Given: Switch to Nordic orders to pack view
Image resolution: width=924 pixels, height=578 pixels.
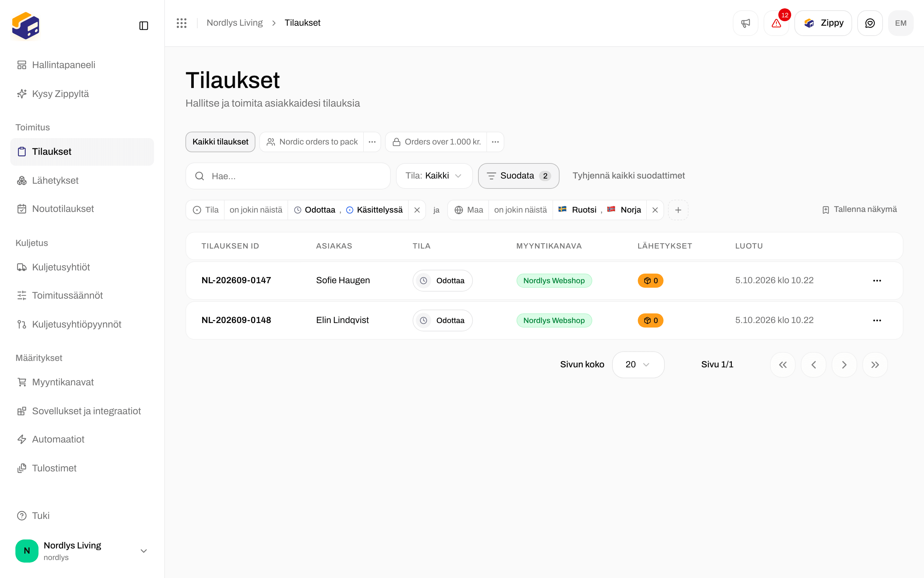Looking at the screenshot, I should pos(312,142).
